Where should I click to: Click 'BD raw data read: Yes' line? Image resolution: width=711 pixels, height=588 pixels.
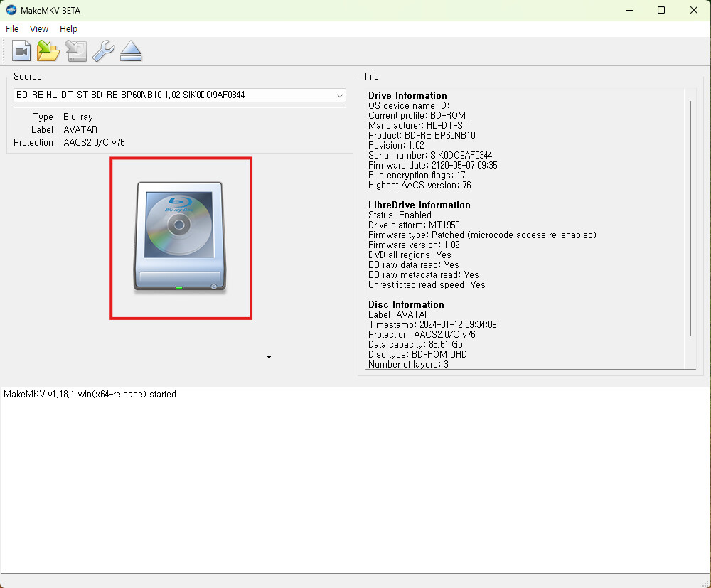(414, 265)
